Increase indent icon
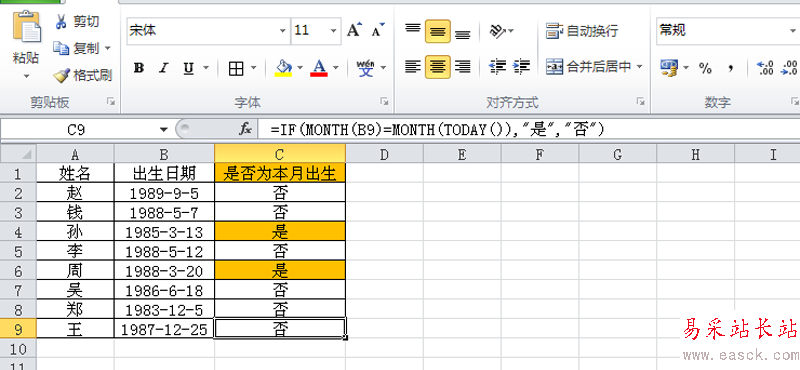The height and width of the screenshot is (370, 800). point(521,66)
